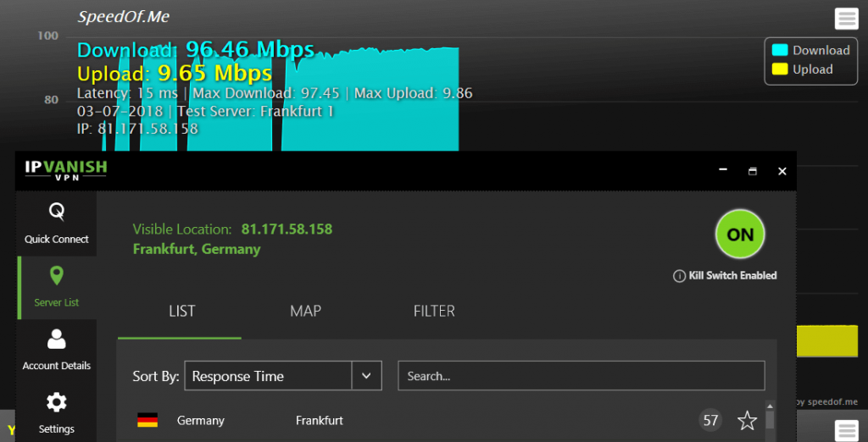The width and height of the screenshot is (868, 442).
Task: Click the Latency 15 ms details line
Action: (x=275, y=93)
